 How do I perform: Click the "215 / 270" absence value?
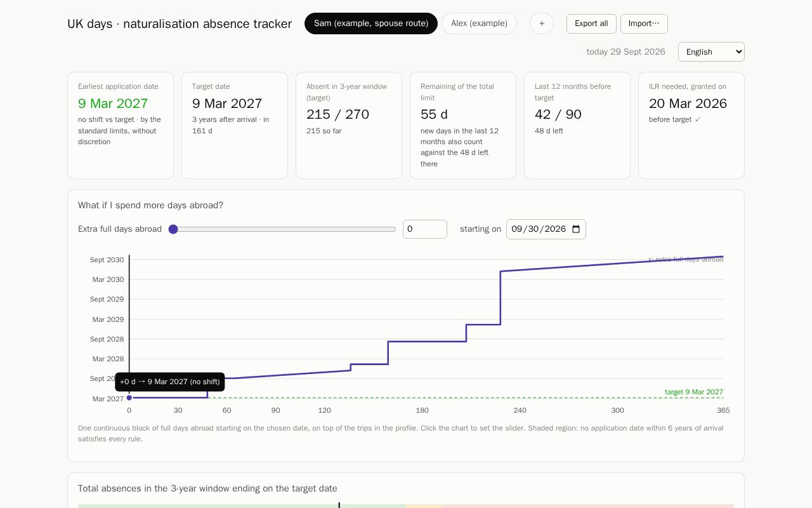point(337,114)
